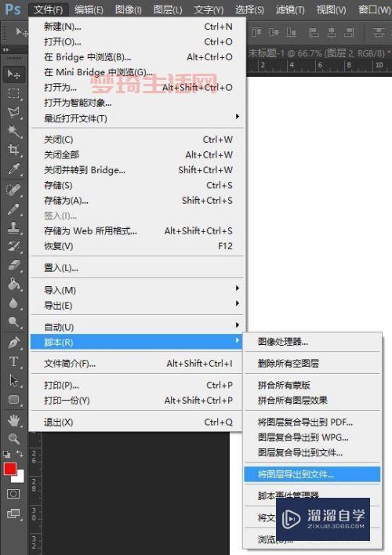
Task: Expand the 导出(E) submenu
Action: [137, 306]
